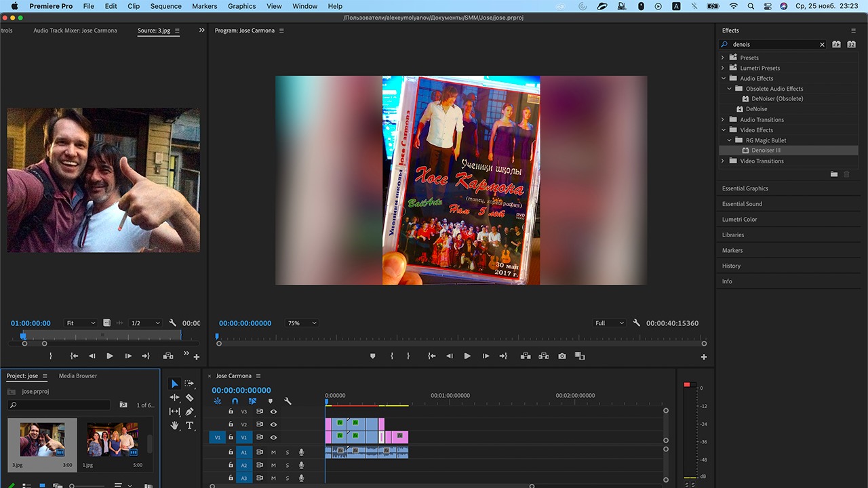Expand the Lumetri Presets folder
This screenshot has width=868, height=488.
(723, 68)
